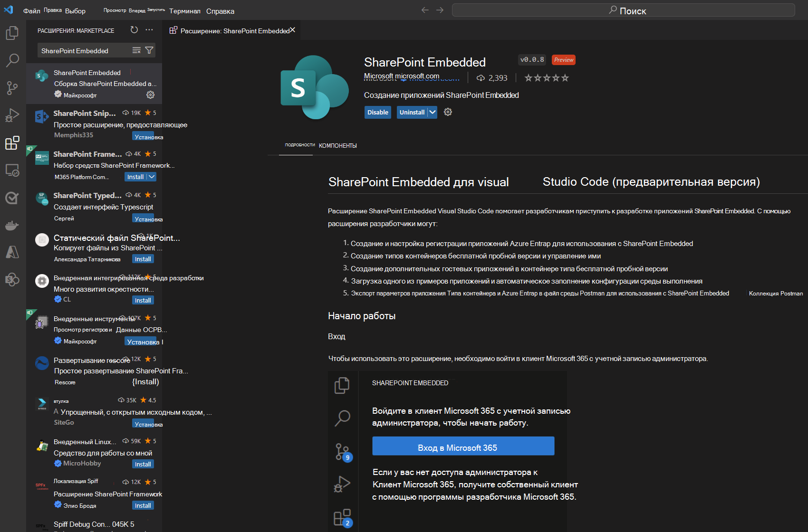Image resolution: width=808 pixels, height=532 pixels.
Task: Go back with the navigation arrow
Action: click(425, 10)
